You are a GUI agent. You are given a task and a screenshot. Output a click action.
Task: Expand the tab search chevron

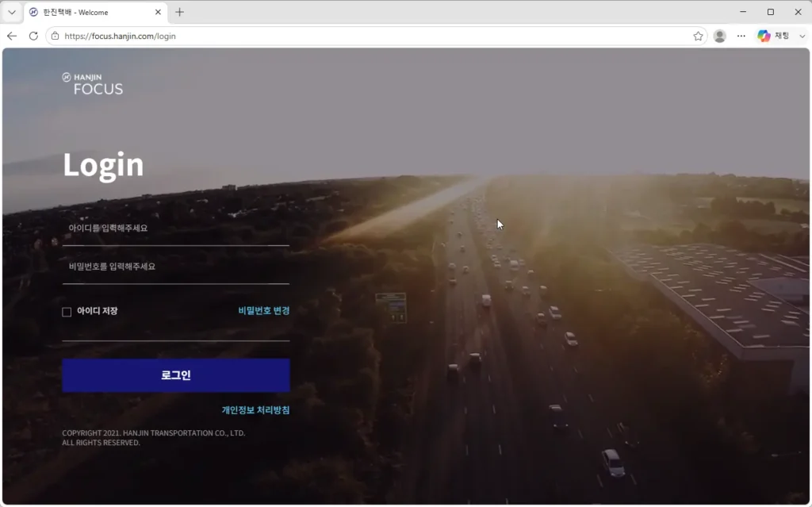pyautogui.click(x=12, y=12)
